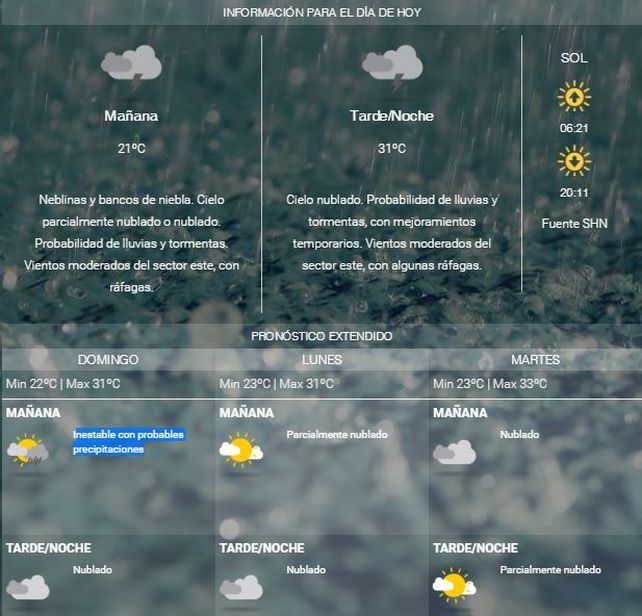Click Lunes tarde/noche cloud icon
This screenshot has width=642, height=616.
(241, 587)
